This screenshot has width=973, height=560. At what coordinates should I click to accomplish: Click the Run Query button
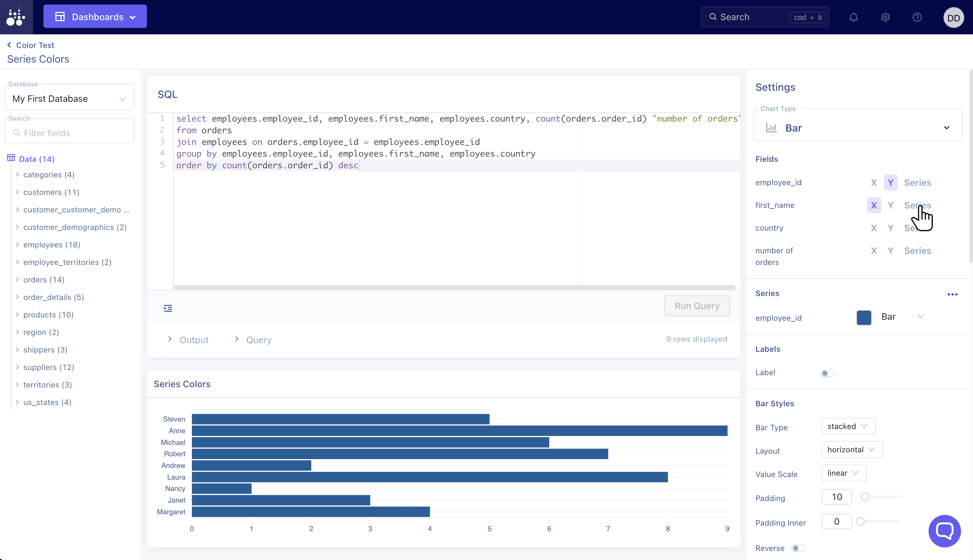pyautogui.click(x=696, y=306)
